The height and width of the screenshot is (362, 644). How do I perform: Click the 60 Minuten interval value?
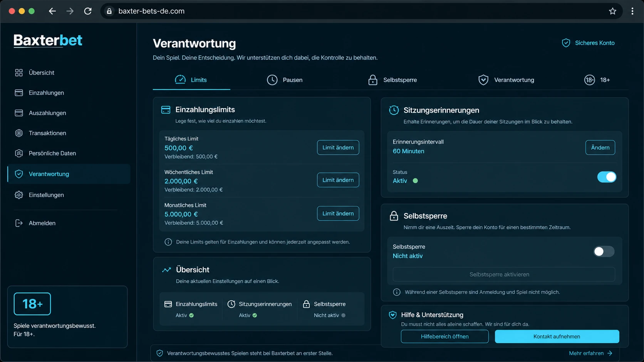tap(408, 151)
